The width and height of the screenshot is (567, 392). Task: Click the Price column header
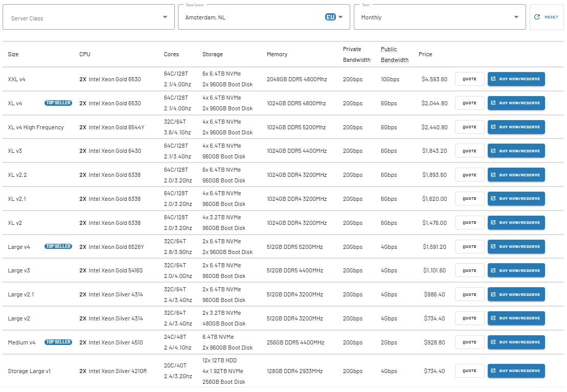[x=425, y=54]
